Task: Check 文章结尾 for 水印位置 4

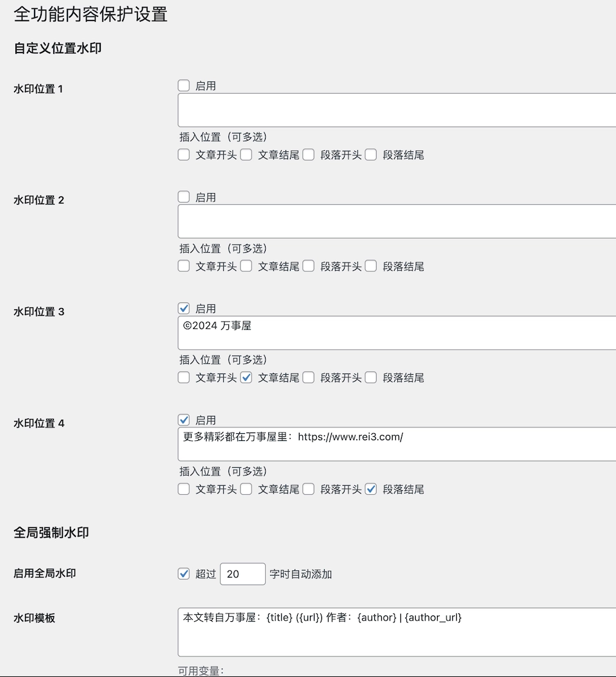Action: point(246,489)
